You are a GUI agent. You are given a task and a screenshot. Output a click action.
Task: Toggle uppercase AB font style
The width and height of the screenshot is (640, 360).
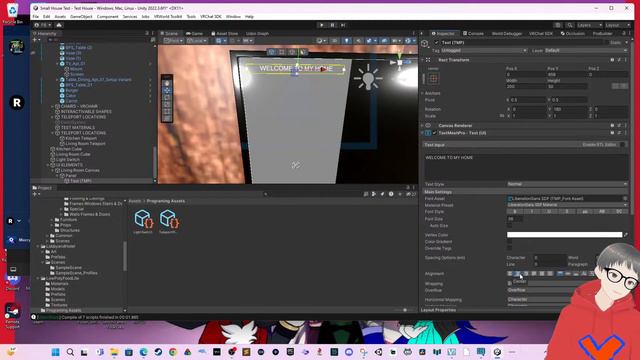tap(602, 212)
